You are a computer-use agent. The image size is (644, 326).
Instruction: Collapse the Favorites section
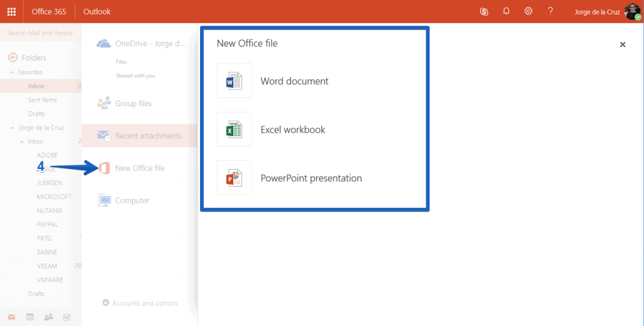coord(13,72)
